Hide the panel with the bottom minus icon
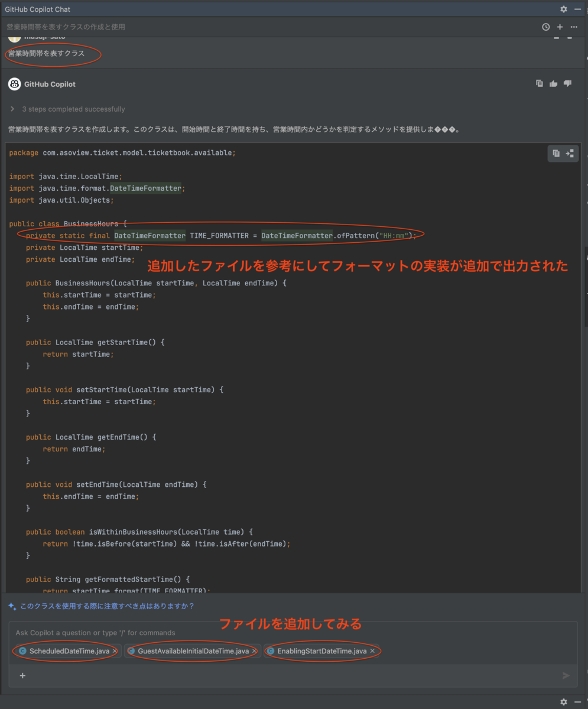588x709 pixels. tap(577, 702)
